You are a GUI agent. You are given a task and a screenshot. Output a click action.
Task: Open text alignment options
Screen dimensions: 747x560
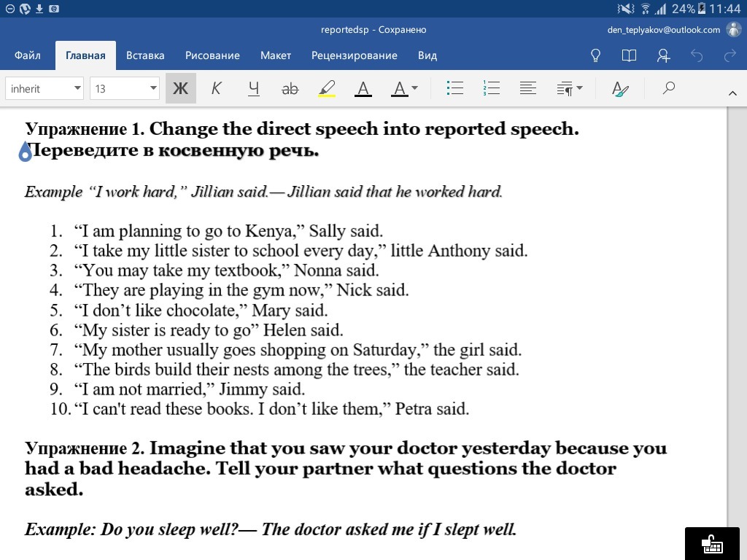(x=528, y=89)
